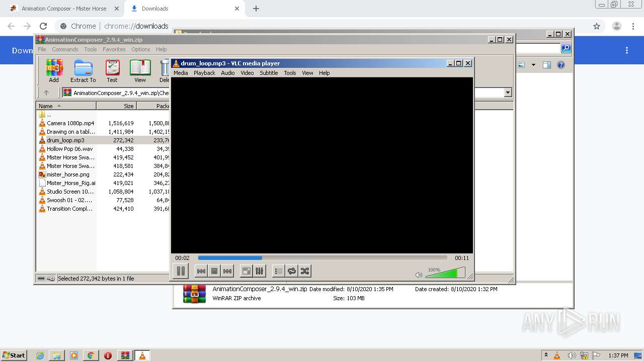Screen dimensions: 644x362
Task: Go up one folder in WinRAR
Action: pos(46,93)
